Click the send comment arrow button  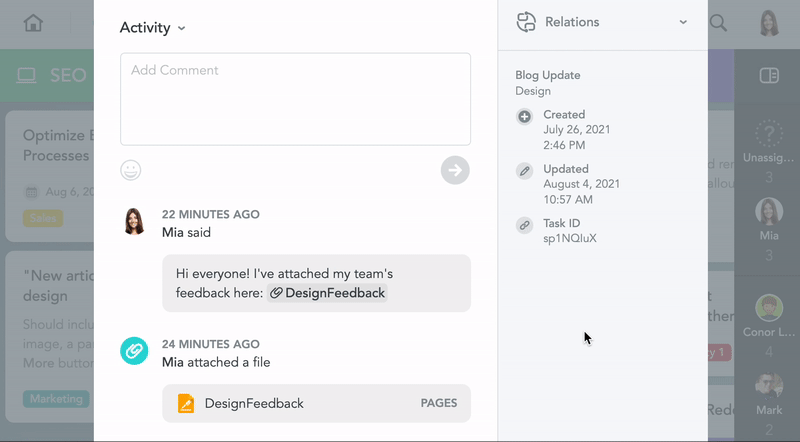coord(455,170)
